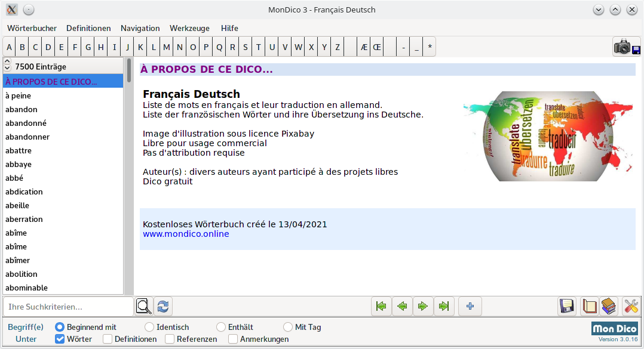Go to previous entry green arrow
Image resolution: width=644 pixels, height=349 pixels.
tap(402, 307)
